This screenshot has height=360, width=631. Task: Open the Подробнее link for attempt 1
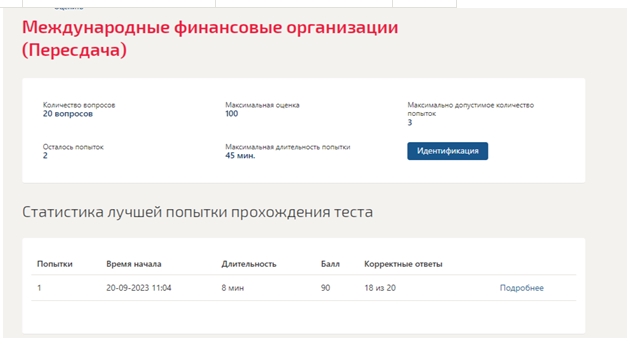[522, 288]
